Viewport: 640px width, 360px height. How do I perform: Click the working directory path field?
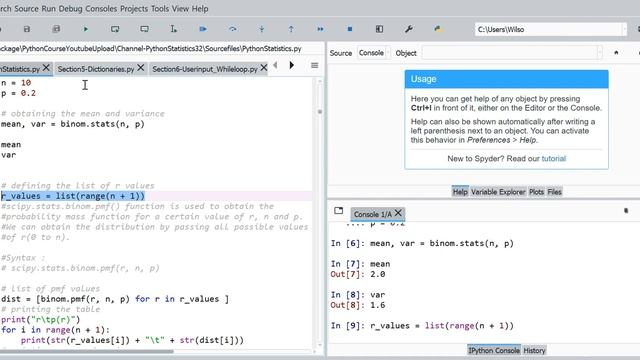pyautogui.click(x=548, y=29)
